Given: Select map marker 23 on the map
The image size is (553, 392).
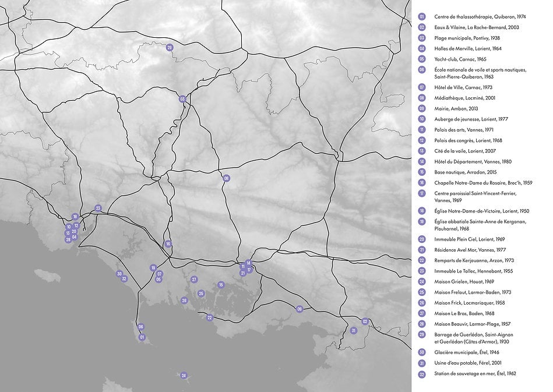Looking at the screenshot, I should 98,208.
